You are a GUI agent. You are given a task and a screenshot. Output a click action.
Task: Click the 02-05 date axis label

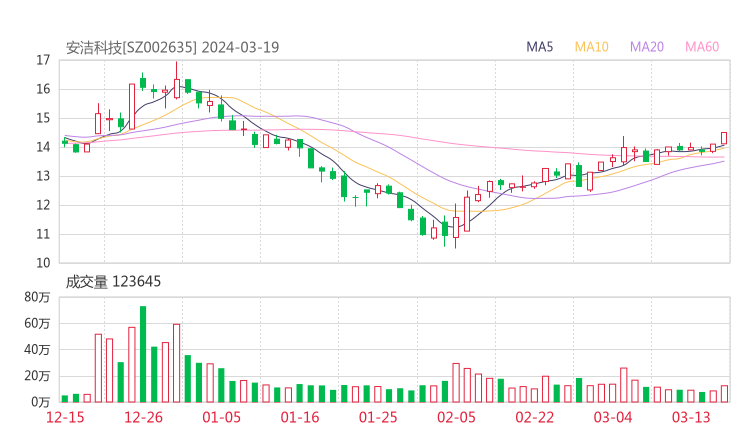pyautogui.click(x=456, y=417)
